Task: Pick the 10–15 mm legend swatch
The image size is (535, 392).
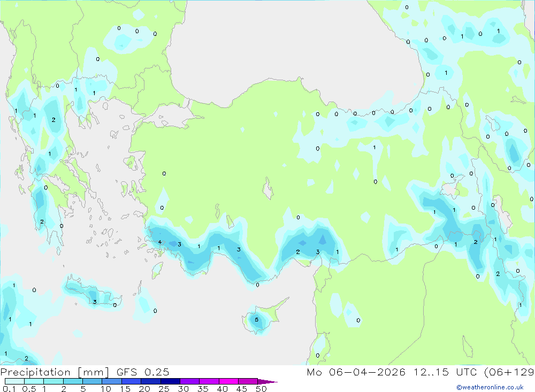Action: tap(112, 381)
